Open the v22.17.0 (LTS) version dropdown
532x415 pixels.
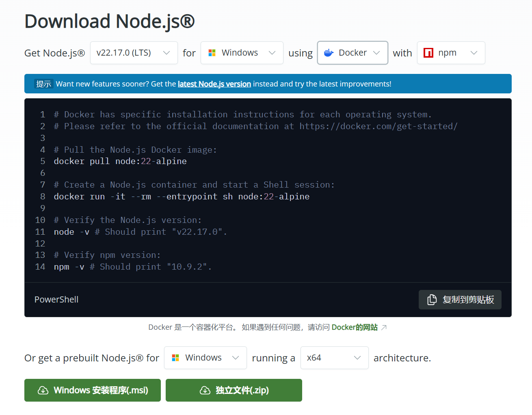pyautogui.click(x=134, y=52)
